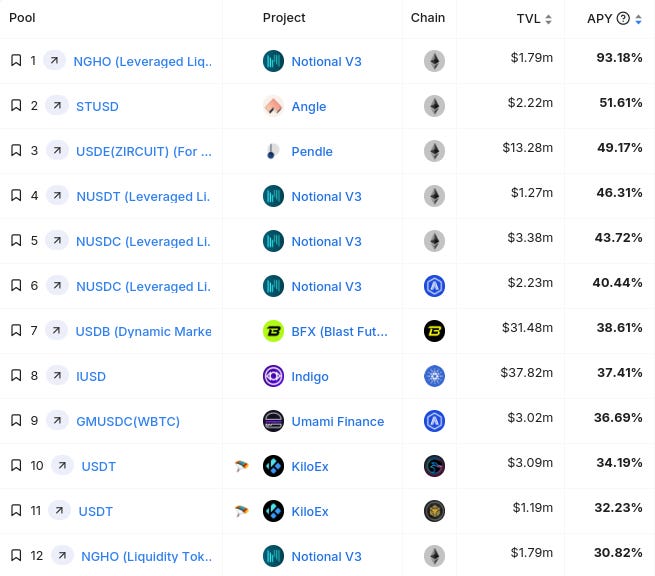Open Angle project page

click(309, 107)
